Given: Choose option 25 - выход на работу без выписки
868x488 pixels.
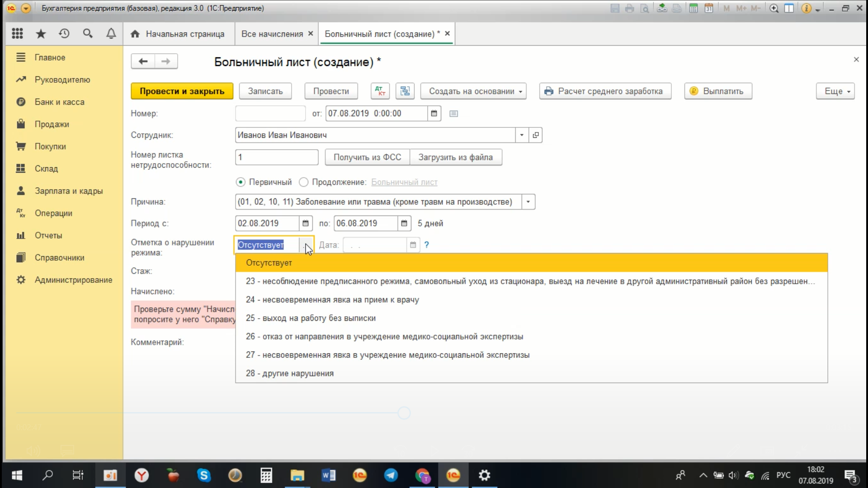Looking at the screenshot, I should (x=311, y=318).
